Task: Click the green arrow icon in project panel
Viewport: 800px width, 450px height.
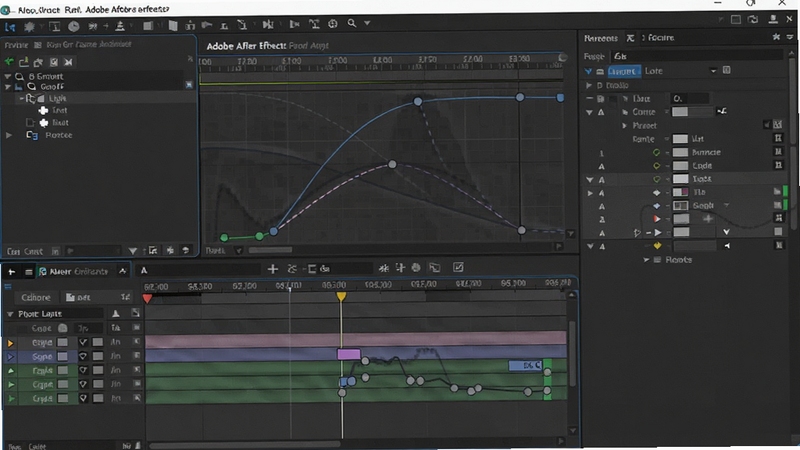Action: (9, 62)
